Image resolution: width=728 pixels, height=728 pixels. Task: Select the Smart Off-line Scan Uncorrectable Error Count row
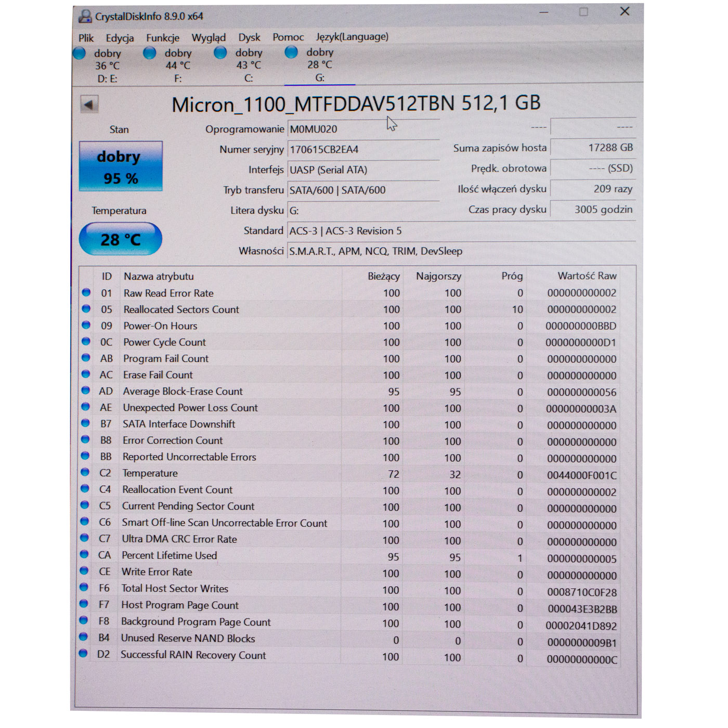349,523
